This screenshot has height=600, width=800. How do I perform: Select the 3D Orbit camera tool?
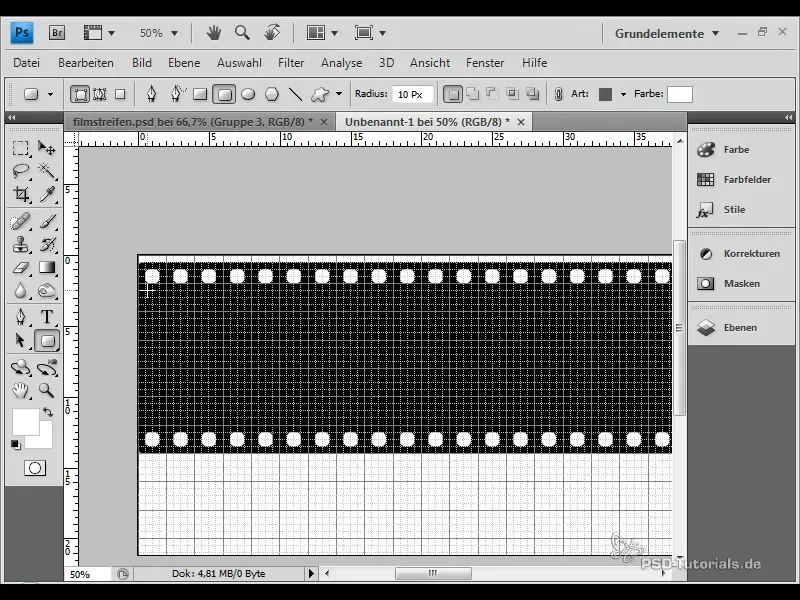click(46, 368)
